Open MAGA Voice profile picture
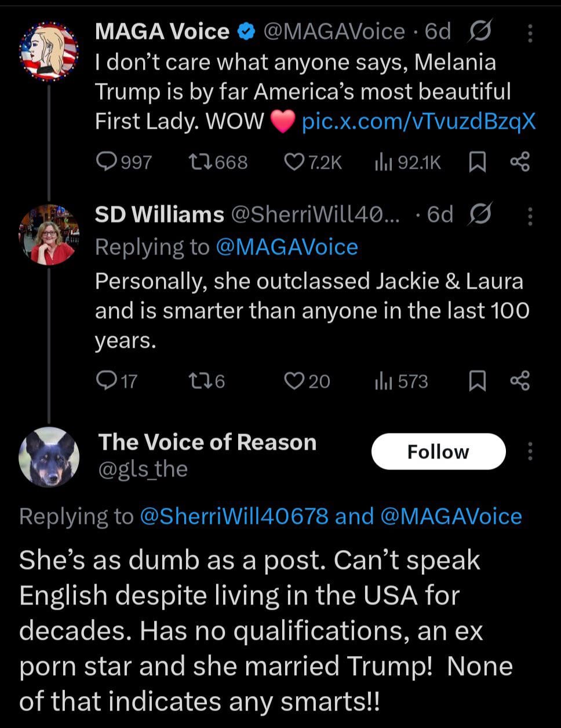 tap(49, 52)
